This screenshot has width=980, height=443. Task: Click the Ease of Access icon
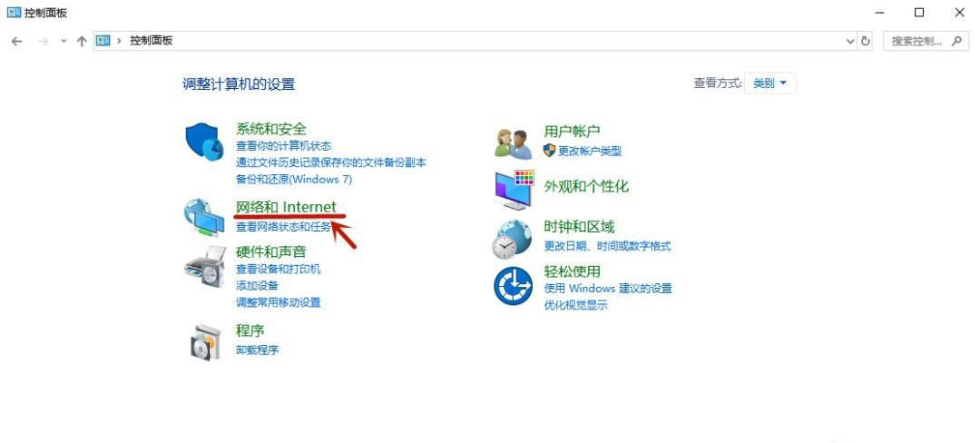[513, 287]
